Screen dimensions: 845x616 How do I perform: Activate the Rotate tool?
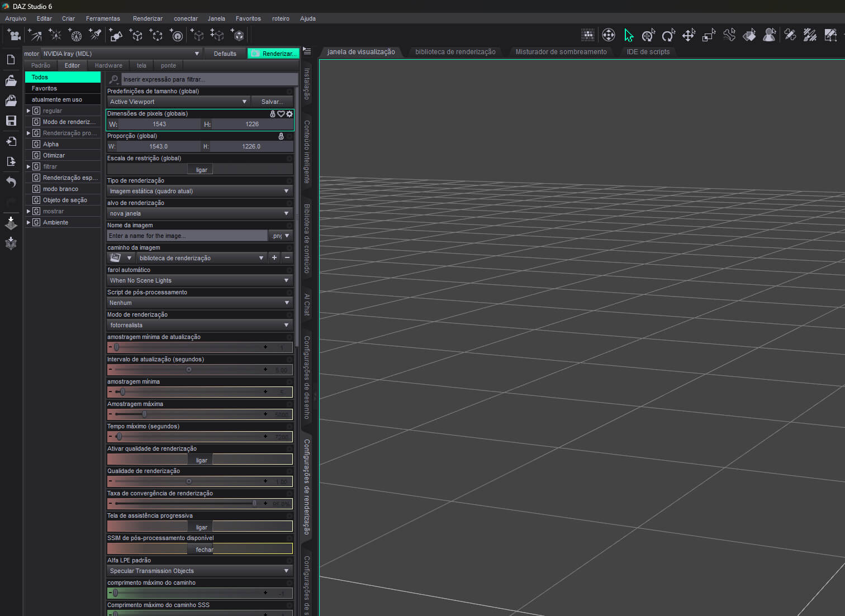pos(668,35)
